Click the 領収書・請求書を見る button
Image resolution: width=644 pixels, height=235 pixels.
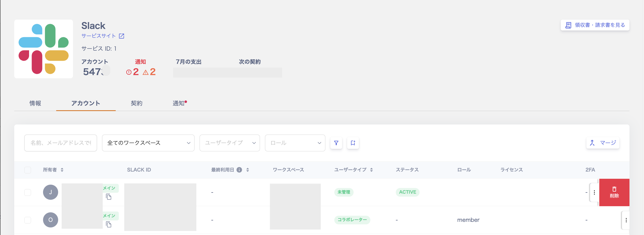coord(595,25)
